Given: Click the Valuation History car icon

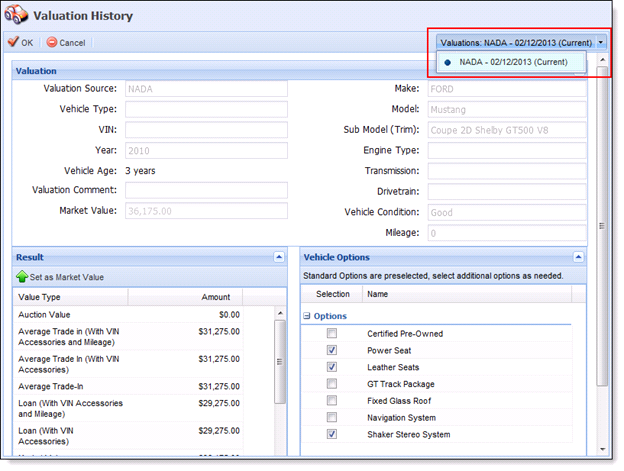Looking at the screenshot, I should click(x=16, y=14).
